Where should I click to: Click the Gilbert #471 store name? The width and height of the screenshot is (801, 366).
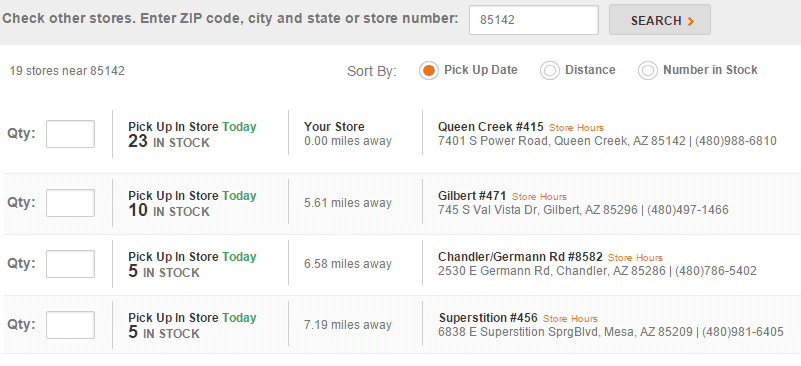472,196
